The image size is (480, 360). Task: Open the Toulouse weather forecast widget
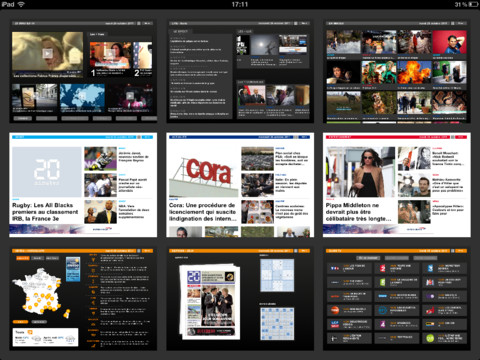pos(46,337)
